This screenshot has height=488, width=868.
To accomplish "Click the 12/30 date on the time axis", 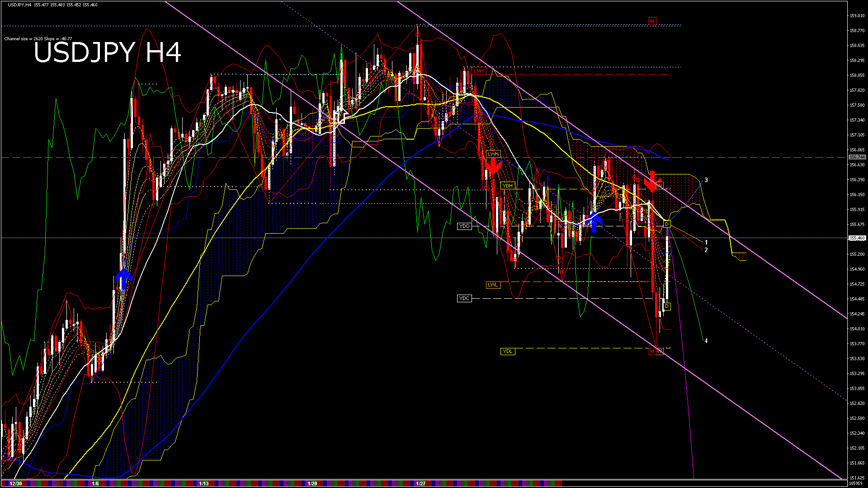I will (15, 483).
